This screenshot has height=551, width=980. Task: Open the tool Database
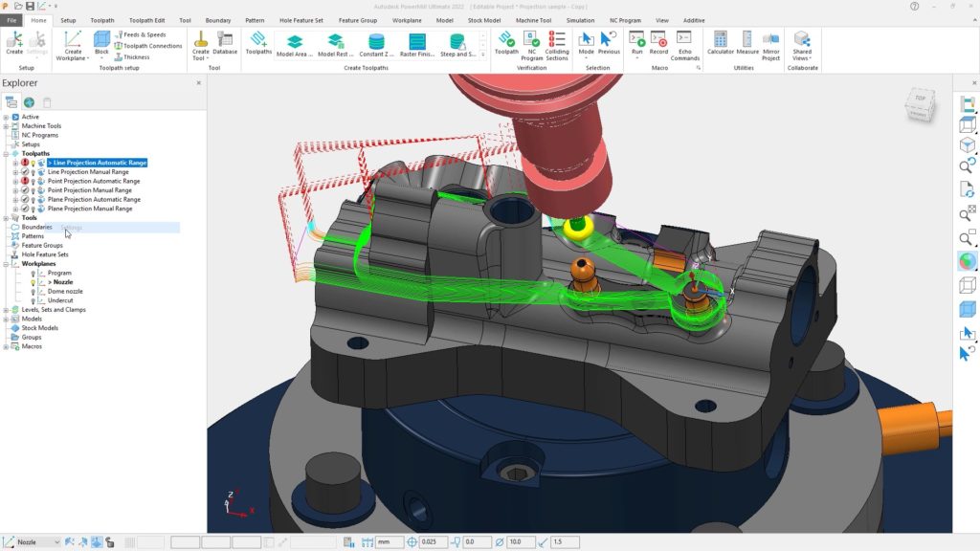coord(225,42)
